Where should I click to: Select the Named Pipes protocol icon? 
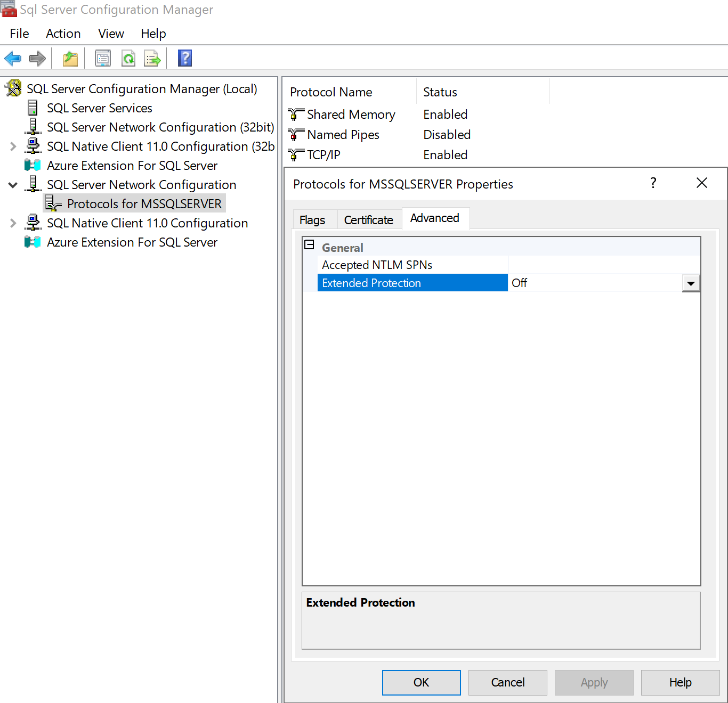(x=295, y=135)
